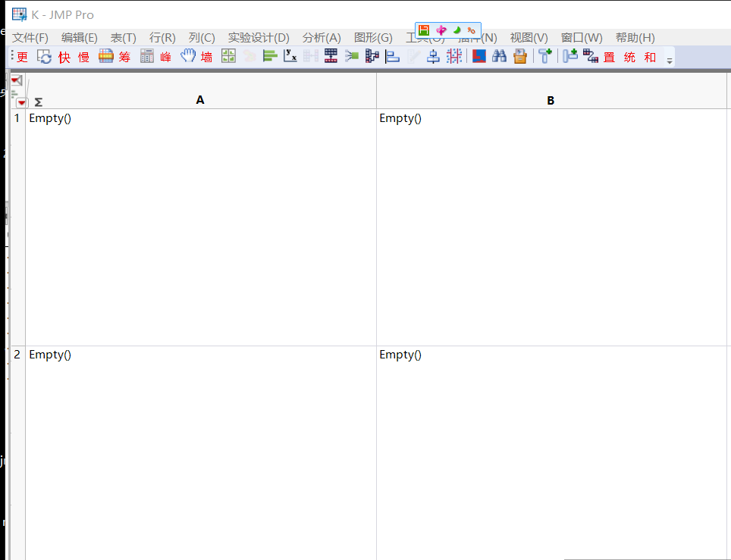Screen dimensions: 731x560
Task: Click the faded recode toolbar icon
Action: click(249, 56)
